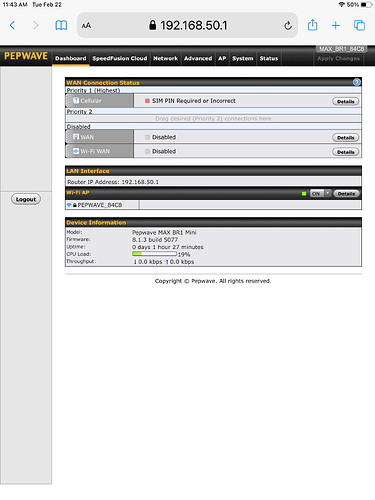Image resolution: width=375 pixels, height=500 pixels.
Task: Click the Apply Changes button
Action: point(339,59)
